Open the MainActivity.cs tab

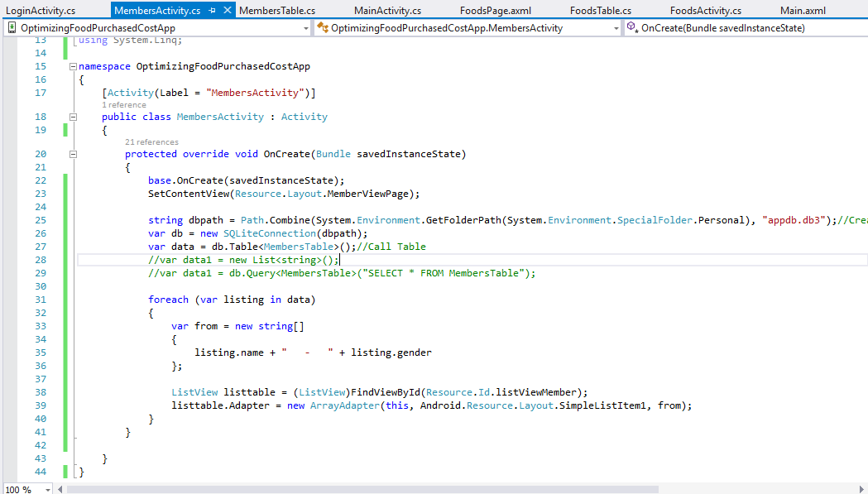coord(387,11)
